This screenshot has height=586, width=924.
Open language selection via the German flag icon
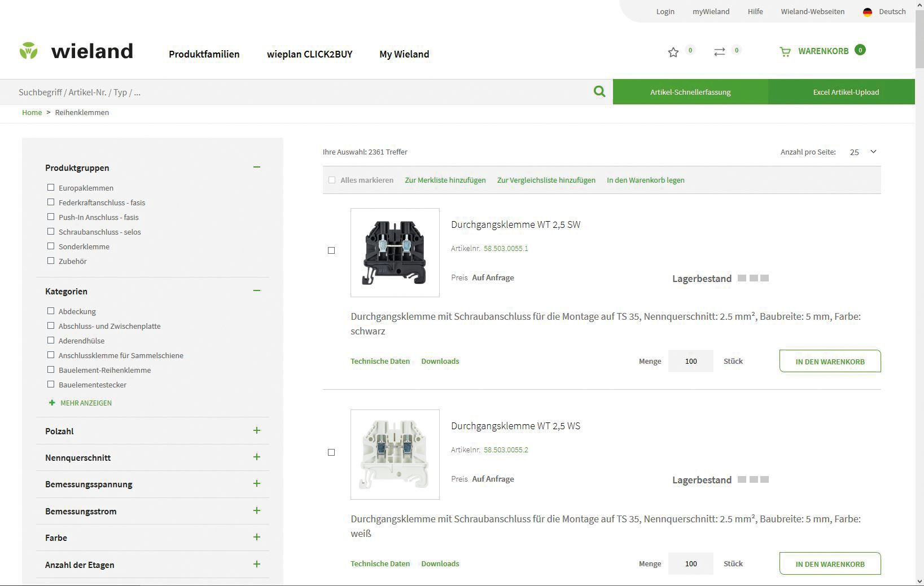[868, 11]
